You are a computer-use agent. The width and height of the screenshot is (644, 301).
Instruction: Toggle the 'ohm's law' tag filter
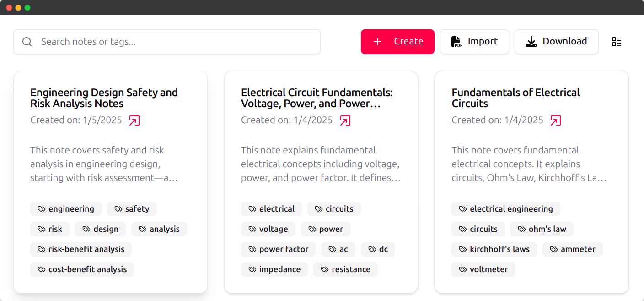[x=542, y=229]
